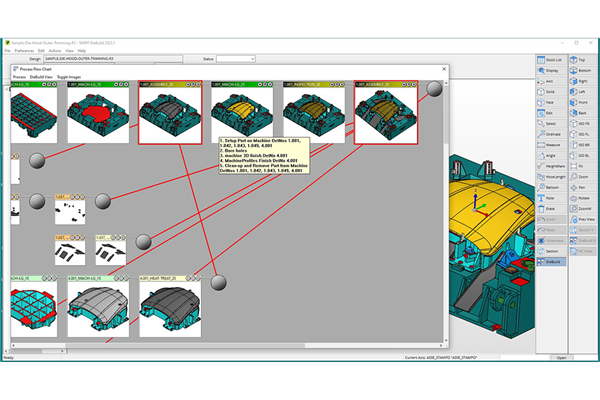Viewport: 600px width, 400px height.
Task: Click scroll-down arrow of Flow Chart
Action: [446, 340]
